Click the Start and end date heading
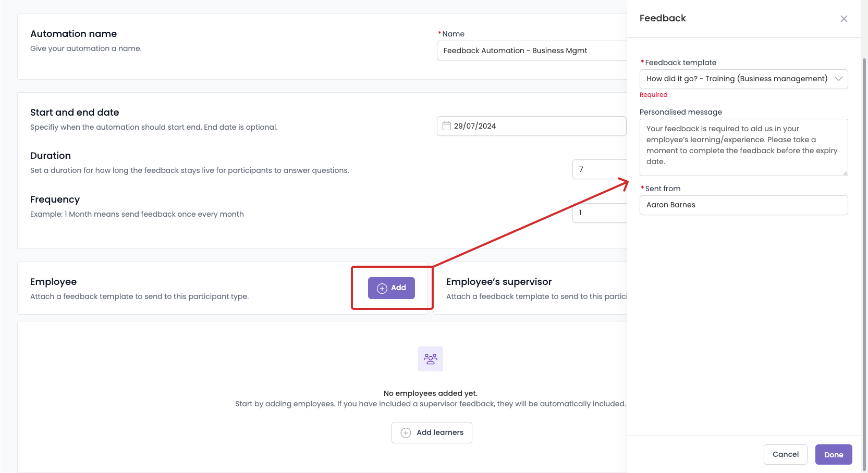Viewport: 868px width, 473px height. pyautogui.click(x=75, y=113)
